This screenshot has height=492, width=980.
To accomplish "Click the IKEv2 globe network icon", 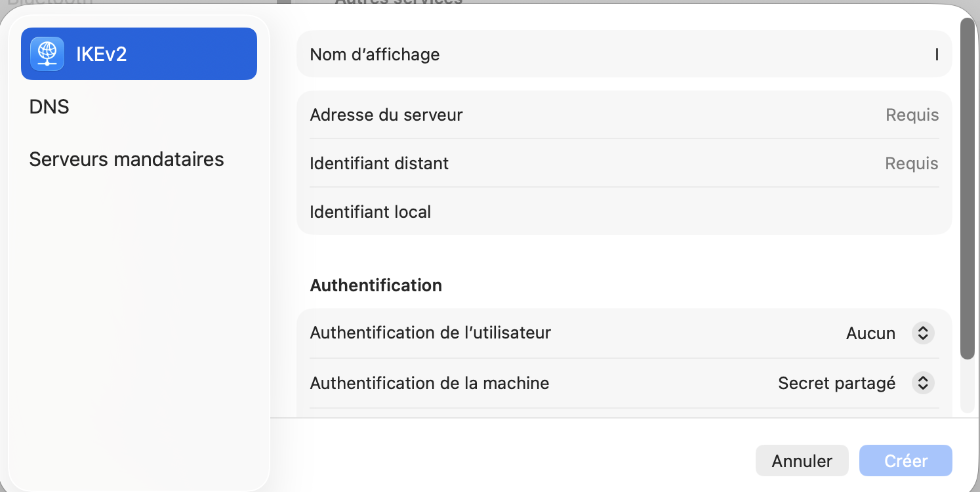I will (47, 54).
